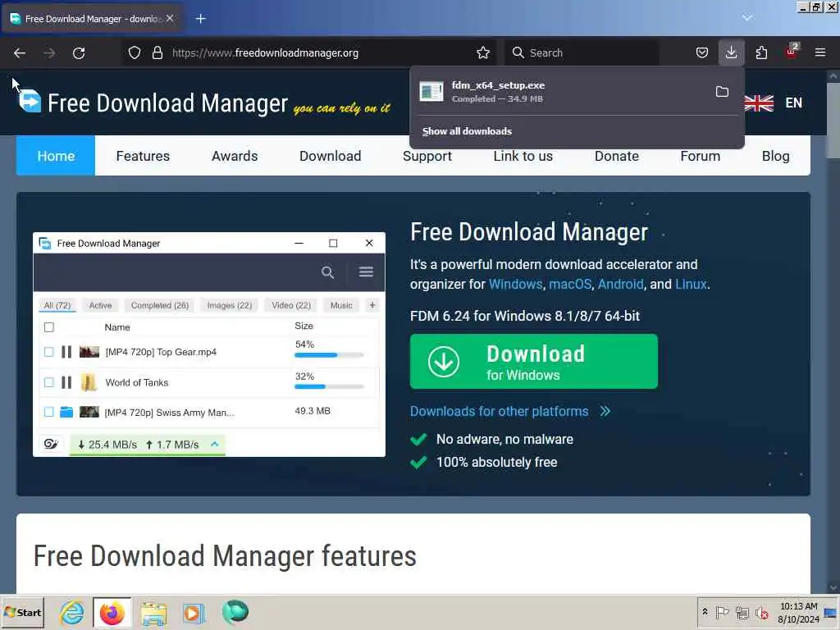
Task: Click the pause icon for Top Gear.mp4
Action: coord(66,352)
